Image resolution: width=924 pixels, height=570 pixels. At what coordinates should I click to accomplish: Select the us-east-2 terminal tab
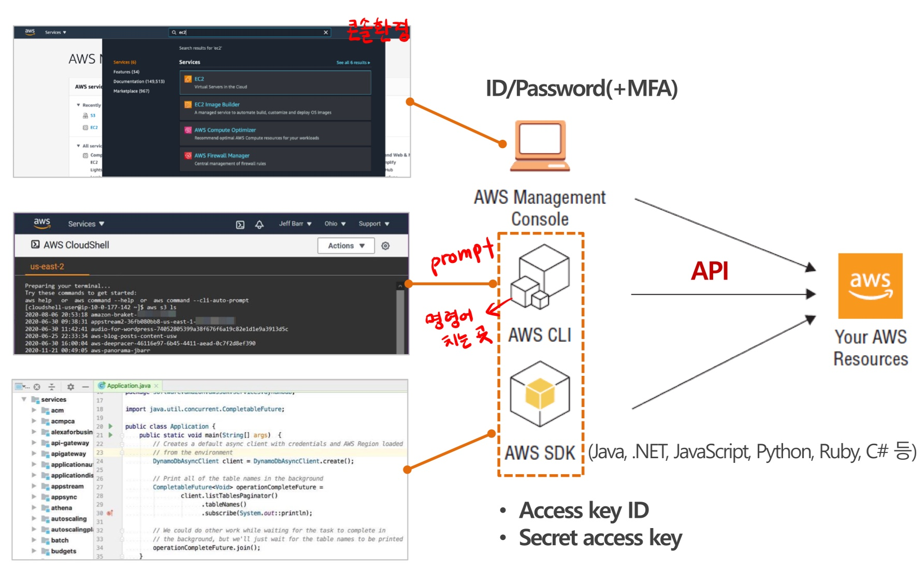point(47,267)
